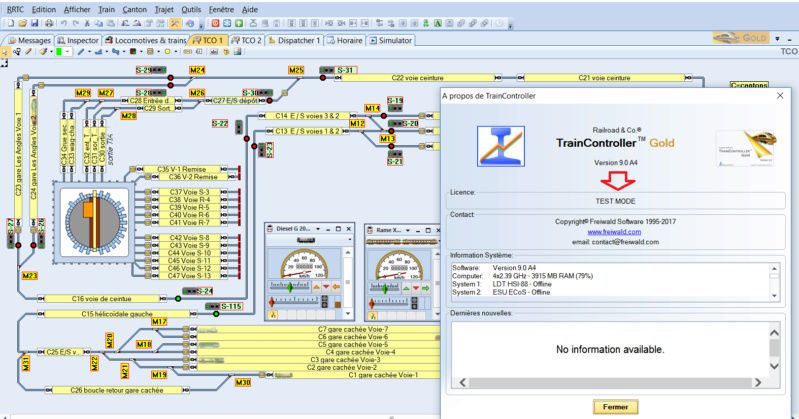Click the red brake slider in Diesel window
This screenshot has width=799, height=419.
click(x=272, y=302)
